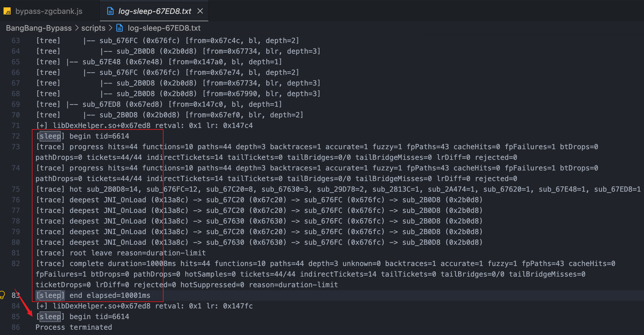Viewport: 644px width, 335px height.
Task: Click the chevron after BangBang-Bypass breadcrumb
Action: pos(77,28)
